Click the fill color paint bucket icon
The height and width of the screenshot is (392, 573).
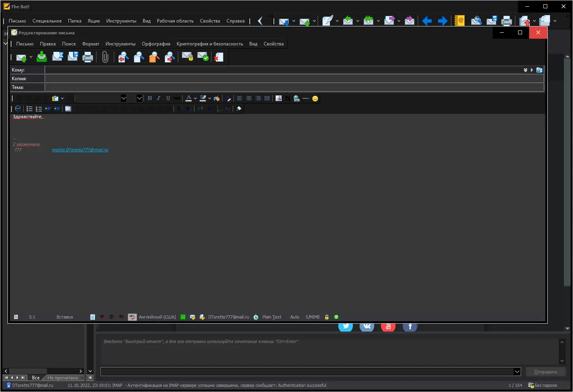[217, 98]
